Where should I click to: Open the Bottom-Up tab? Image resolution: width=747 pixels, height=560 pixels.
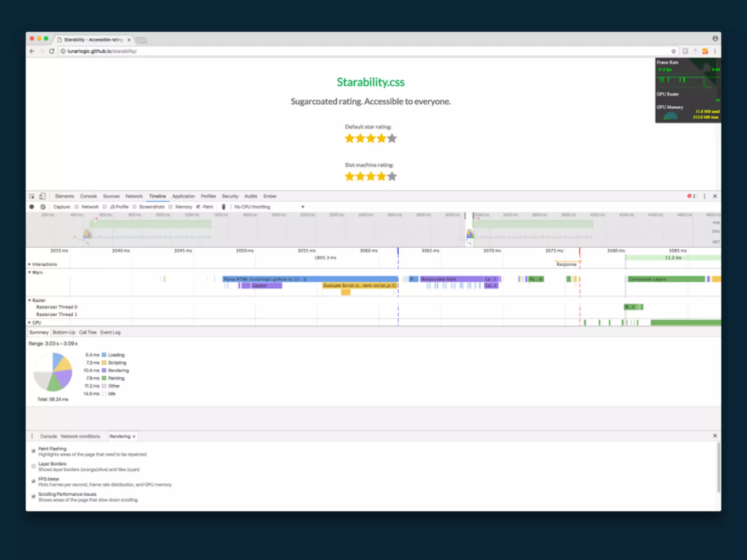pyautogui.click(x=64, y=332)
